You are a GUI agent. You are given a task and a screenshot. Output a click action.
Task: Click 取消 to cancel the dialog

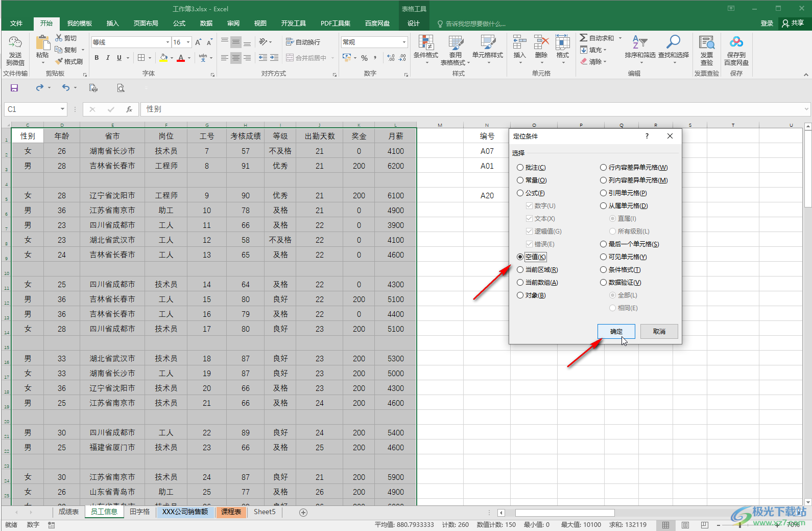tap(659, 331)
